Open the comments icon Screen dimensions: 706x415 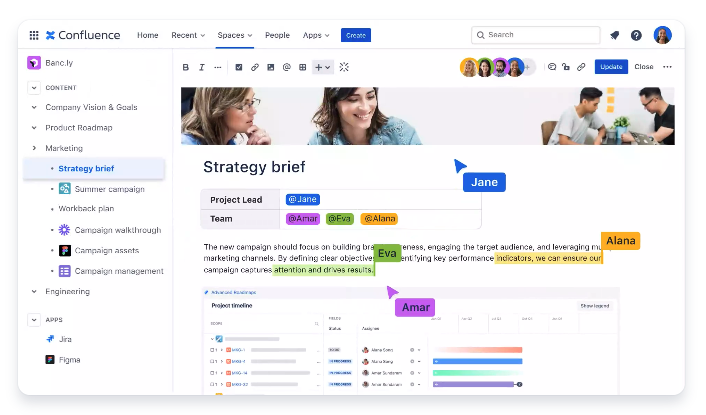552,67
